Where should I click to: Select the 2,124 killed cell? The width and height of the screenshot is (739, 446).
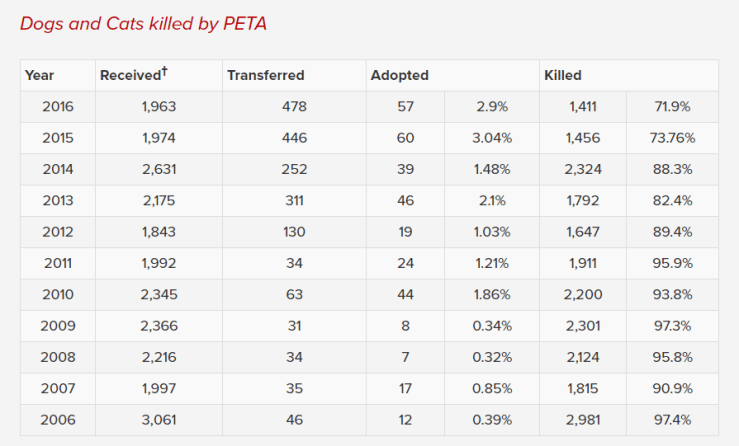point(583,357)
